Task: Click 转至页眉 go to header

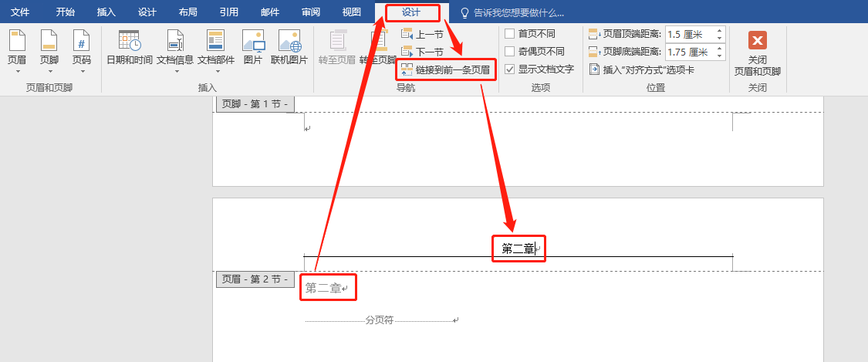Action: coord(337,48)
